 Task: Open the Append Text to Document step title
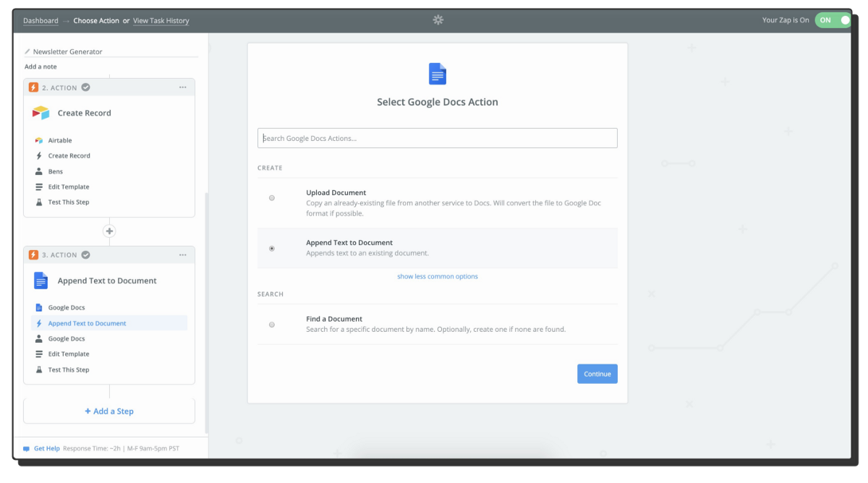(107, 281)
